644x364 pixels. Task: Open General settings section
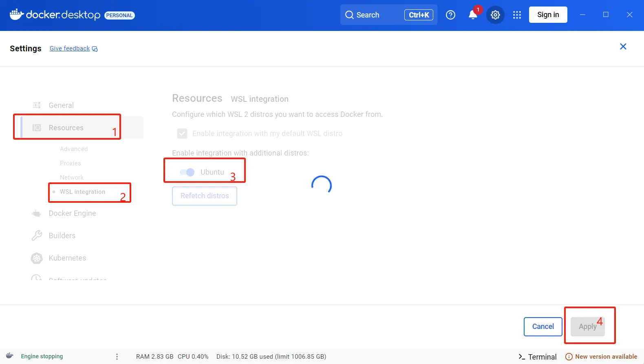pos(61,105)
